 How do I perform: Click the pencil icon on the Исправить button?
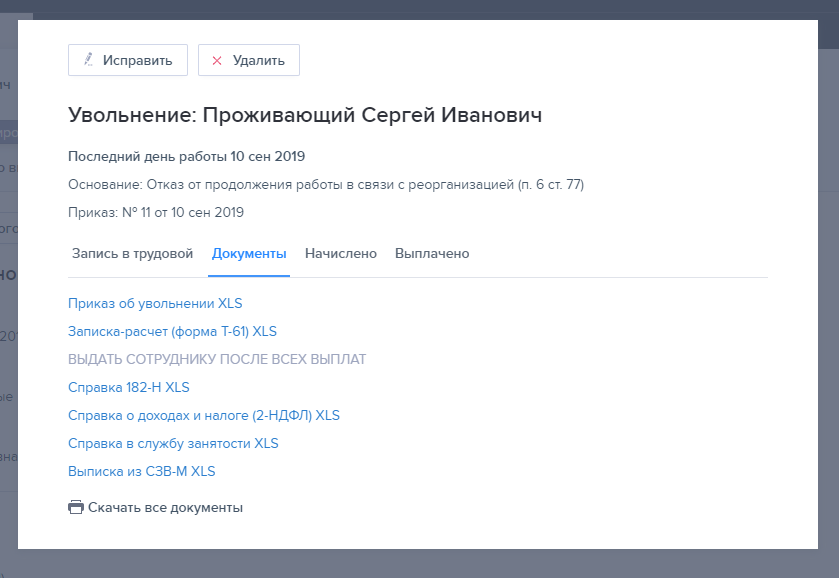[x=89, y=60]
